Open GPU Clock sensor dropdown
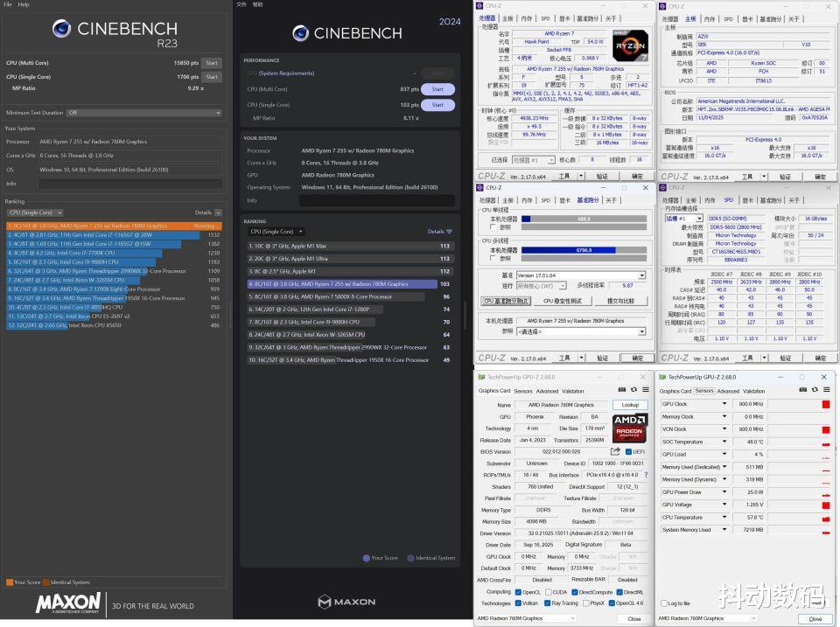 click(x=724, y=404)
